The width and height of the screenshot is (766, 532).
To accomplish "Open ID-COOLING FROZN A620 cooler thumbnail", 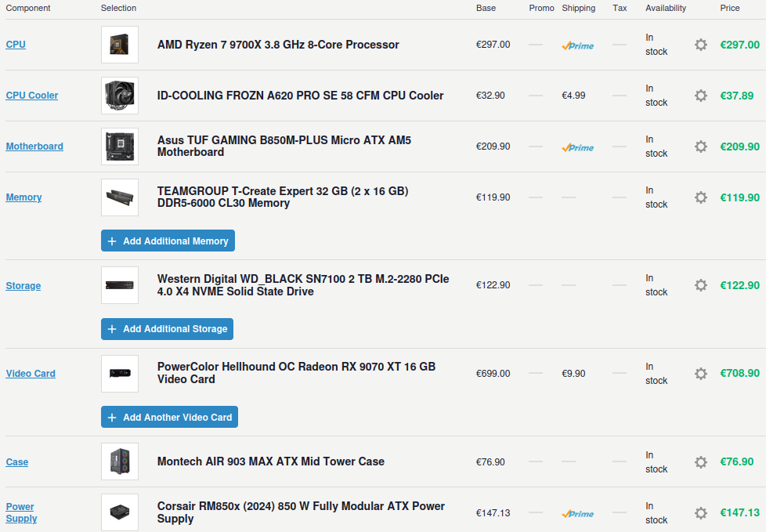I will (x=120, y=96).
